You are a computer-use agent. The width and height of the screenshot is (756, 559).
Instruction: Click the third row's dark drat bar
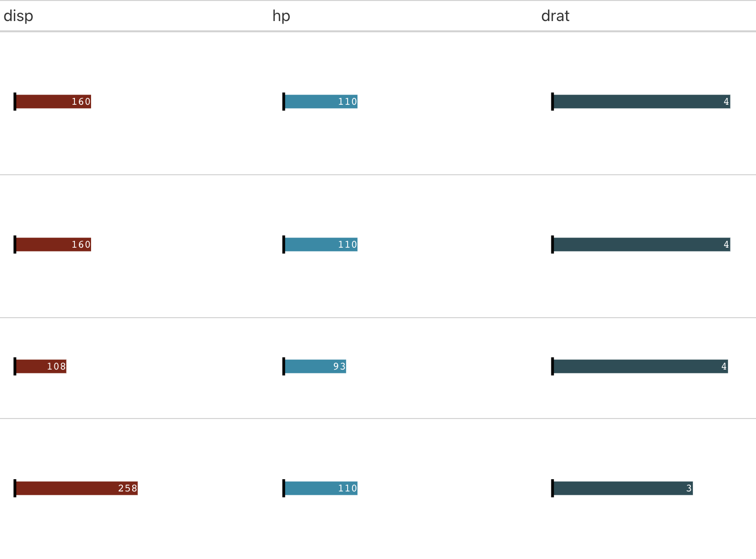coord(640,367)
